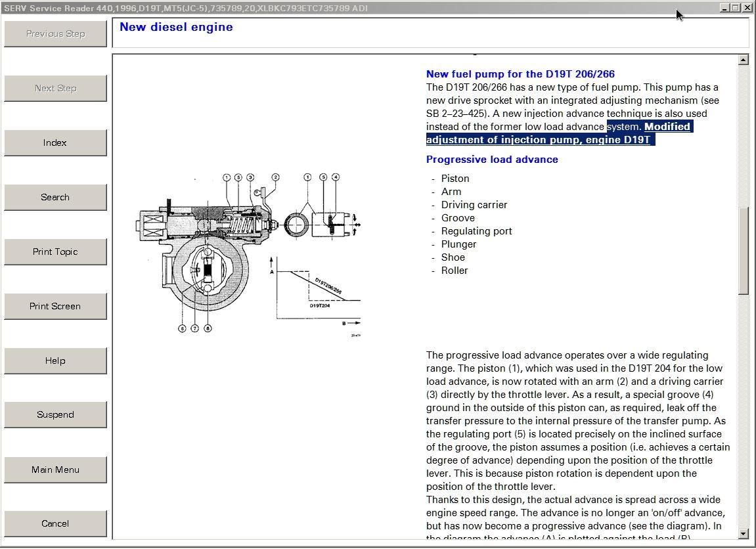Close the SERV Service Reader window
This screenshot has width=756, height=549.
pos(747,8)
